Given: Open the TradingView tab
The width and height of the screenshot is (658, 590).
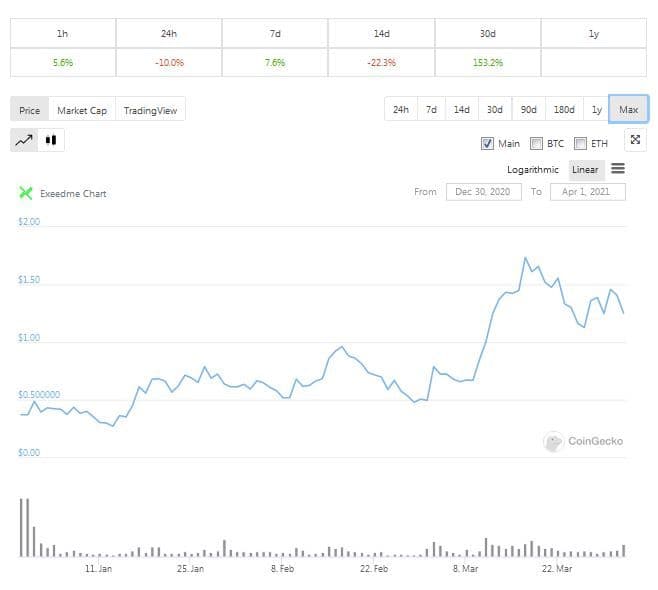Looking at the screenshot, I should click(x=150, y=110).
